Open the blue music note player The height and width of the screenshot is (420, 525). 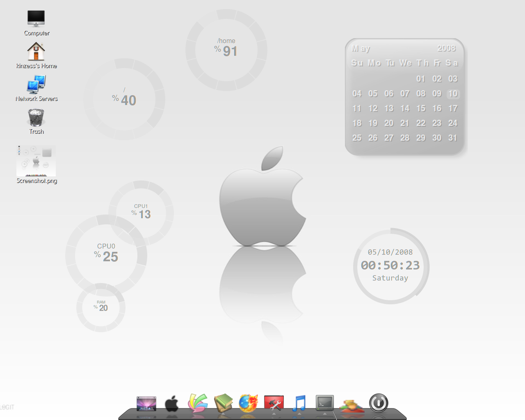pos(299,403)
